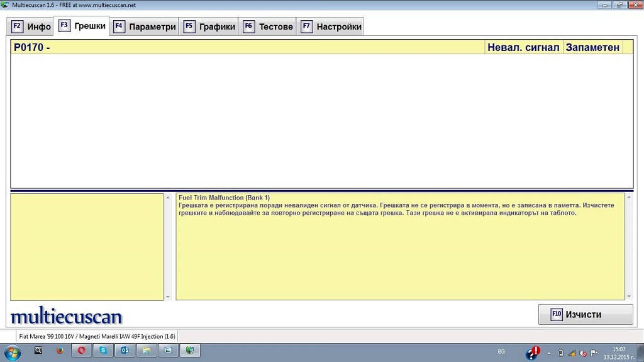Go to the Тестове tab
The width and height of the screenshot is (644, 362).
click(x=268, y=26)
